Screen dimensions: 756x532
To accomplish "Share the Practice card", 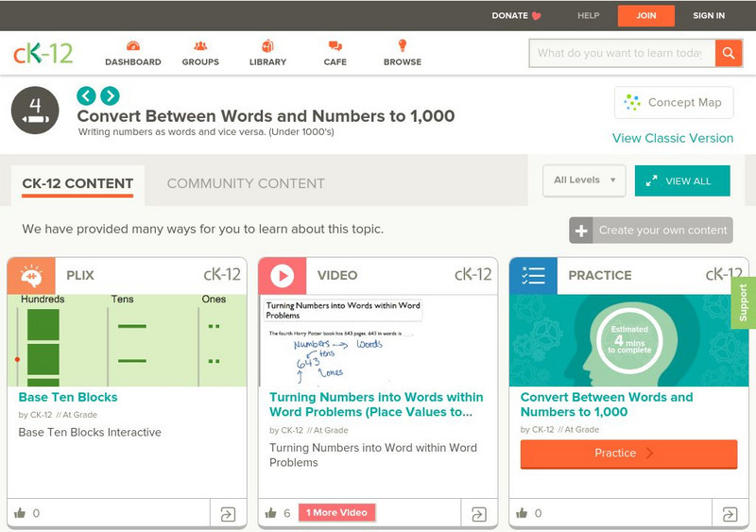I will coord(730,514).
